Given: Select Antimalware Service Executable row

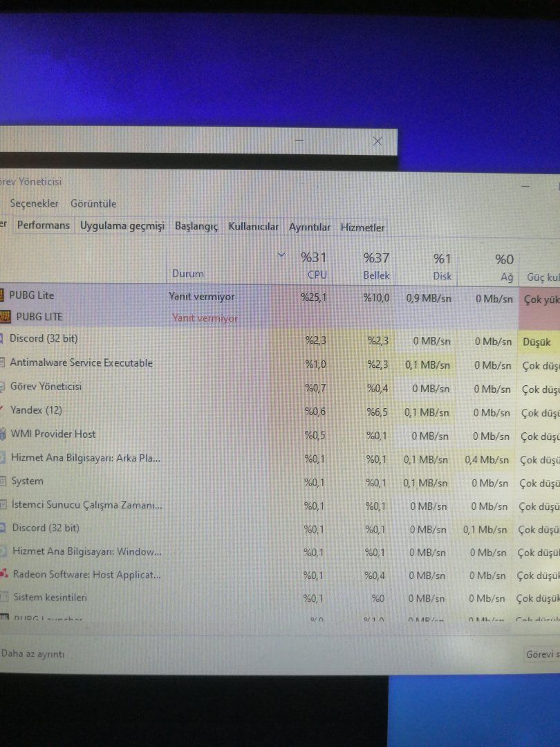Looking at the screenshot, I should 280,363.
